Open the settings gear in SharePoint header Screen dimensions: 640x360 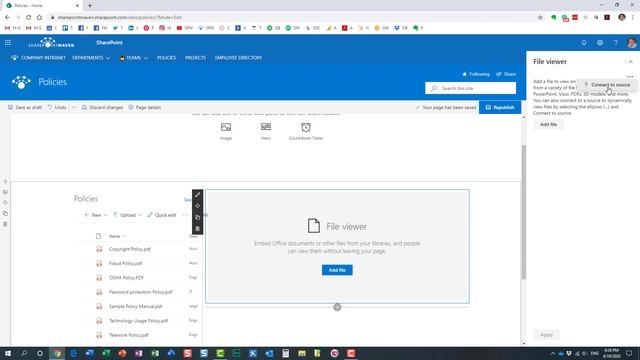(x=600, y=42)
